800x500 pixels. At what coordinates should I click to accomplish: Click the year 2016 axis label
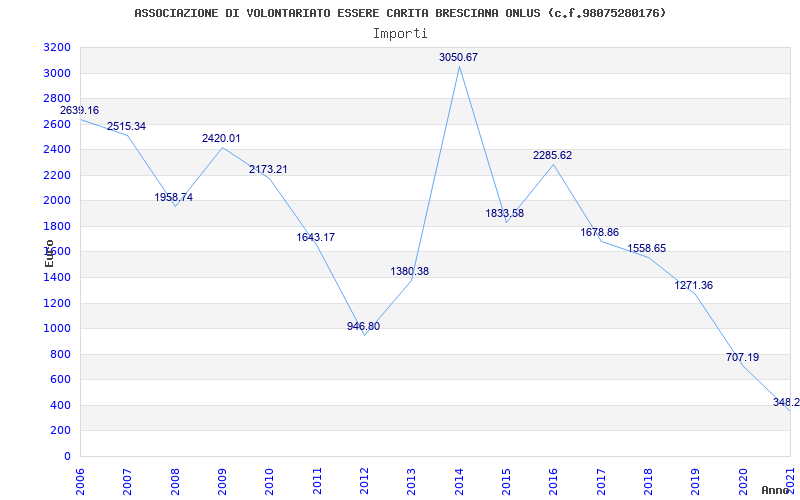tap(554, 482)
